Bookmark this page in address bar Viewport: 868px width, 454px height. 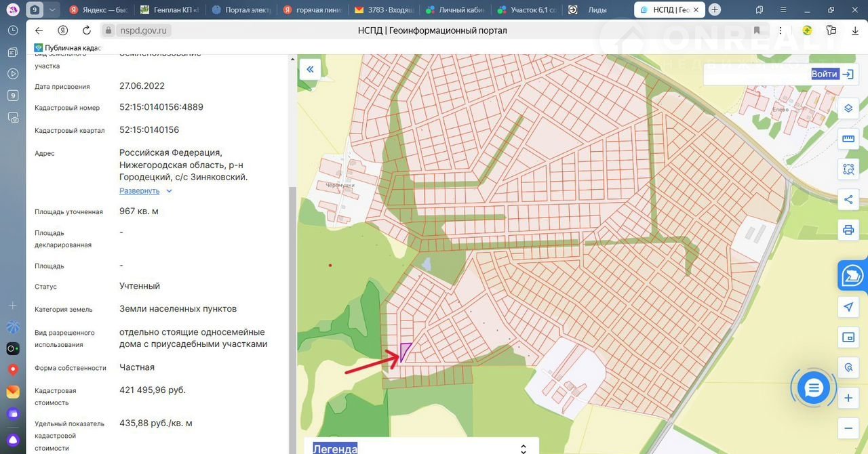pos(757,30)
